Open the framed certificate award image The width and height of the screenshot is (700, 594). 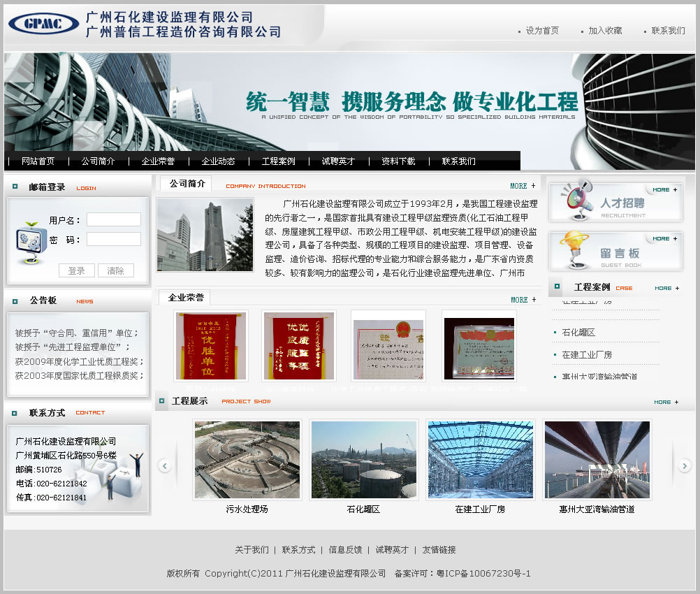[479, 346]
